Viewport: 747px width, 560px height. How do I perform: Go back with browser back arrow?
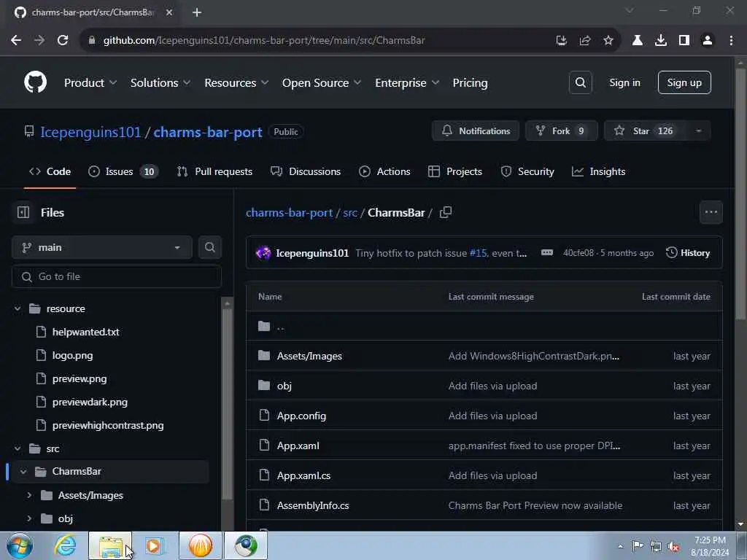[x=16, y=41]
